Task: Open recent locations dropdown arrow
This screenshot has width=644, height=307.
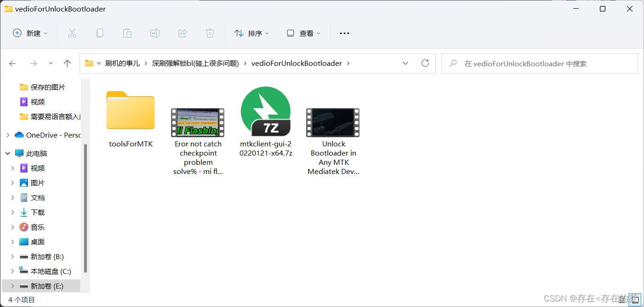Action: point(51,64)
